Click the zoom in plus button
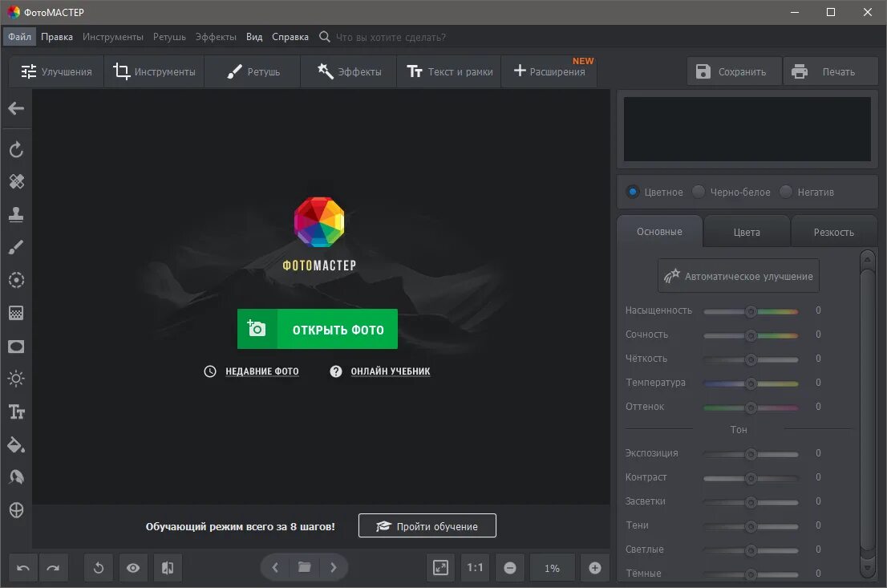This screenshot has height=588, width=887. coord(594,568)
